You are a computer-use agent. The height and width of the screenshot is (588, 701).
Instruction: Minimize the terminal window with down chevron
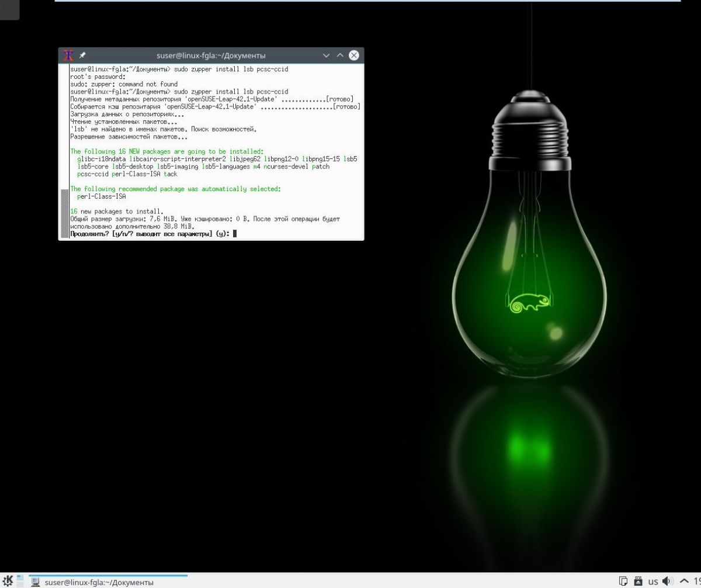coord(327,56)
